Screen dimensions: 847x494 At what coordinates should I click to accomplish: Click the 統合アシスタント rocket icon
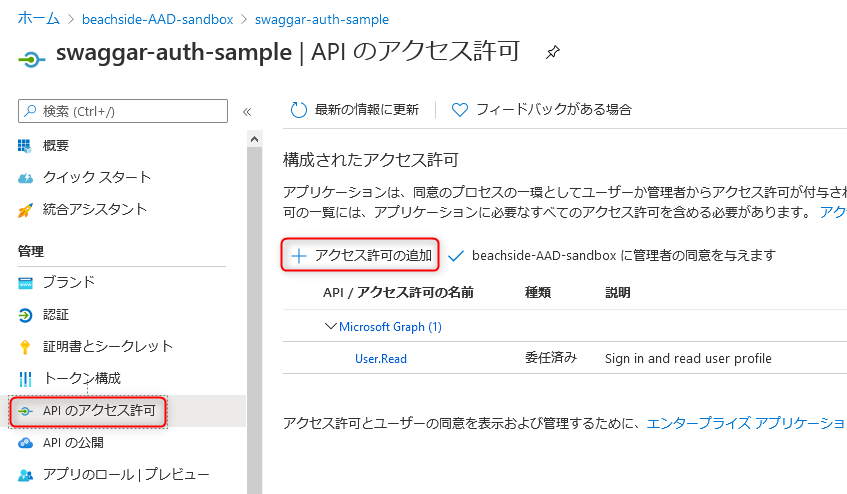click(25, 210)
